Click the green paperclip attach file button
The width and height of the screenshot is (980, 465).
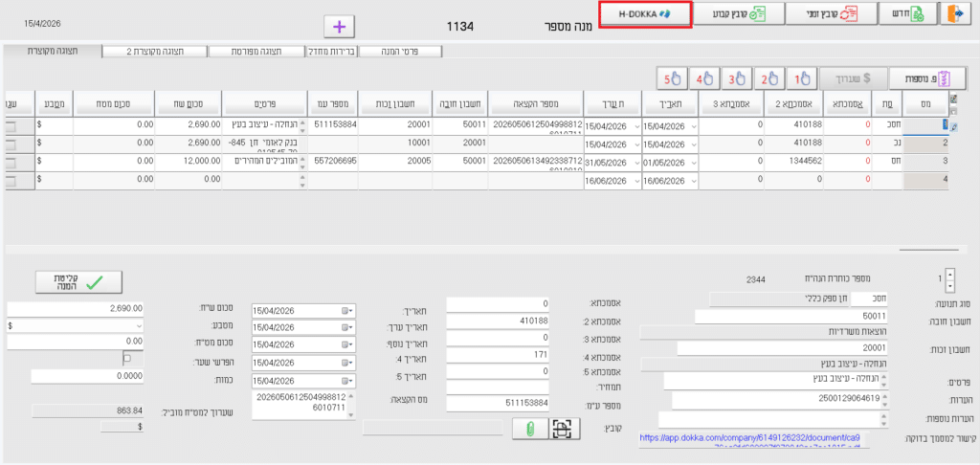click(x=528, y=429)
